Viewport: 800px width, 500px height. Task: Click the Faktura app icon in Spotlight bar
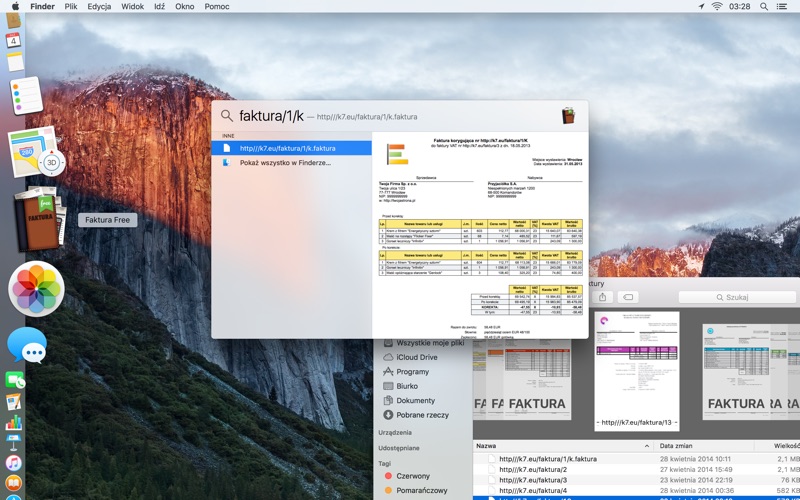point(568,116)
